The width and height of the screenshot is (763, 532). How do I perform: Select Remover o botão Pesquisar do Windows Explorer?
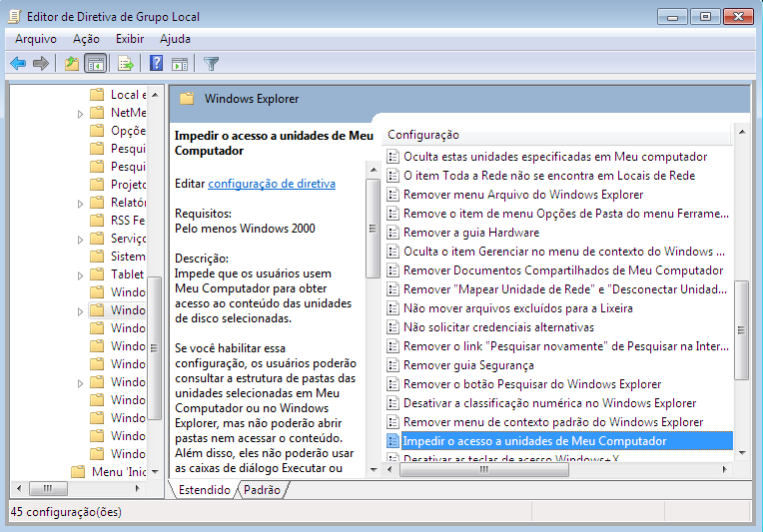point(532,384)
